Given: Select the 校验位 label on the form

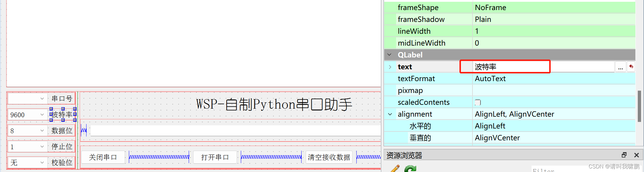Looking at the screenshot, I should pyautogui.click(x=62, y=163).
